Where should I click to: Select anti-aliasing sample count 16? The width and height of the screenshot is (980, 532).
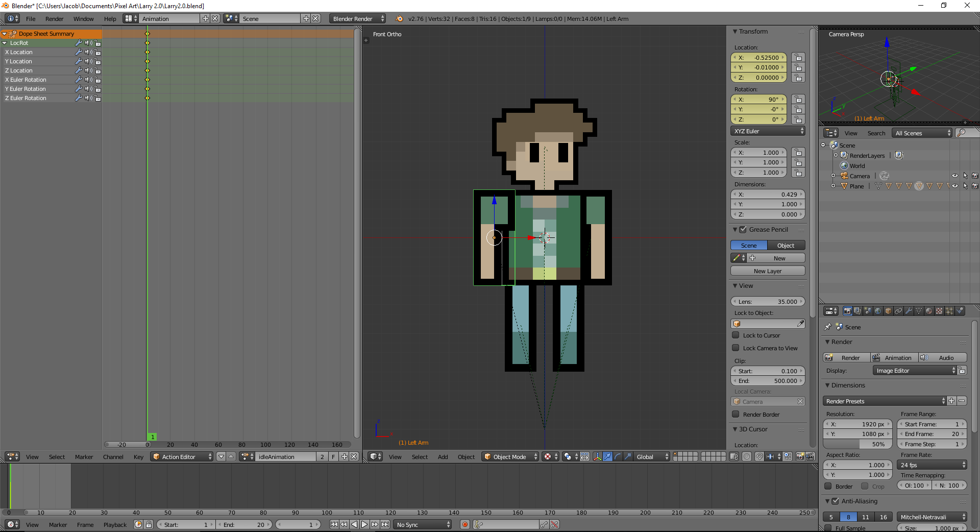[883, 517]
